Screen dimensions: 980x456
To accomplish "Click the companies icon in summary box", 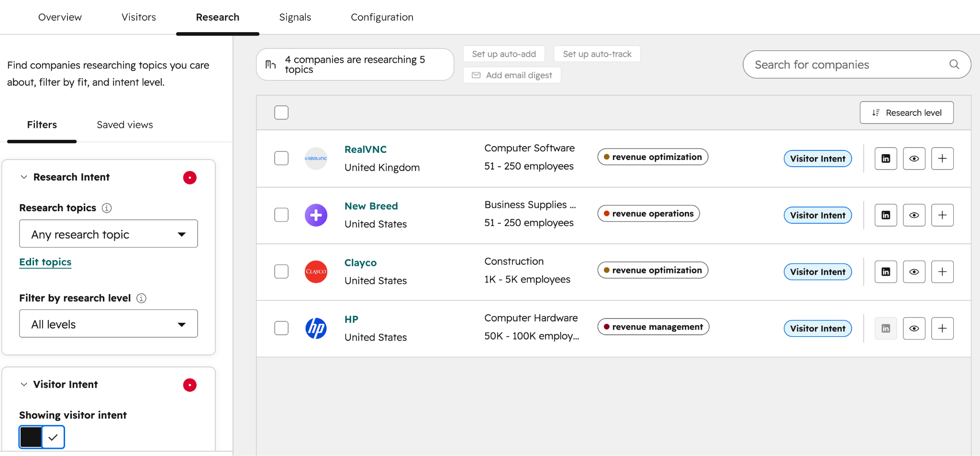I will pos(271,64).
